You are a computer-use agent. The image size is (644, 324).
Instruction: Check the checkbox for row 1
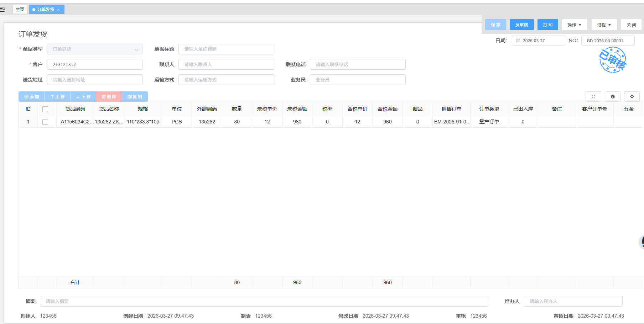45,122
